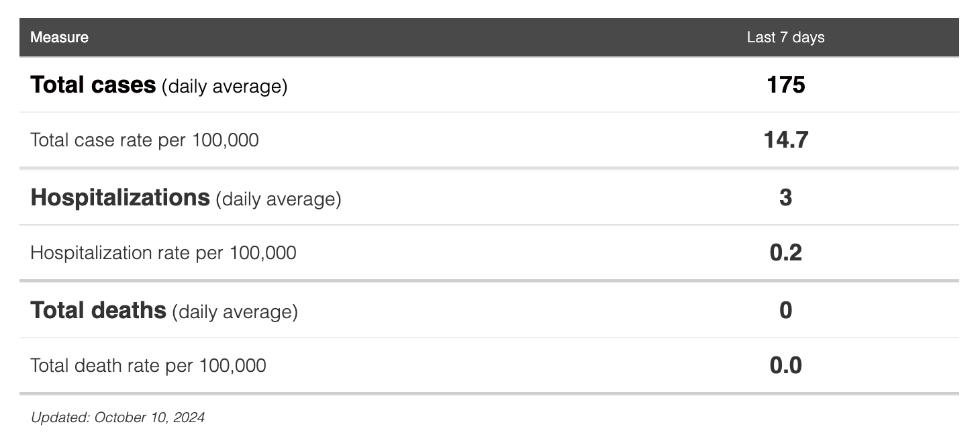Viewport: 980px width, 443px height.
Task: Select the 14.7 case rate value
Action: coord(785,140)
